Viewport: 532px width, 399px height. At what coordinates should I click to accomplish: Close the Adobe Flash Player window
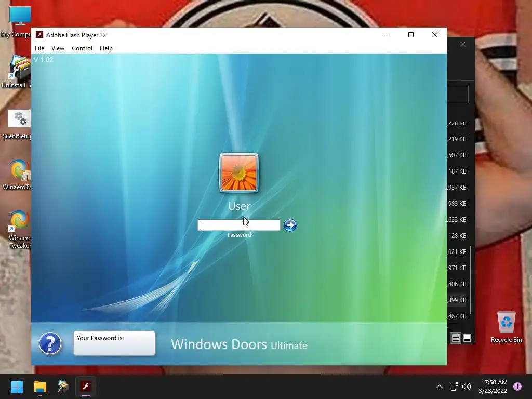click(x=435, y=35)
